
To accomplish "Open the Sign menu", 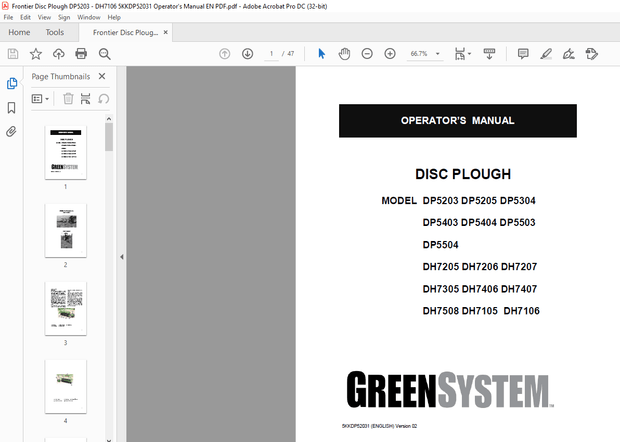I will [64, 17].
